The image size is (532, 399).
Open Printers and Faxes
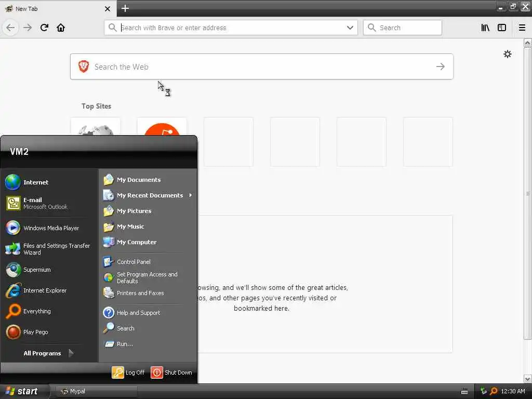pos(148,293)
